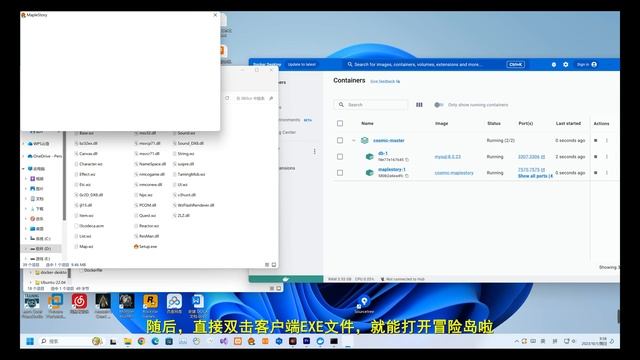This screenshot has height=360, width=640.
Task: Switch Explorer to details view icon
Action: click(267, 264)
